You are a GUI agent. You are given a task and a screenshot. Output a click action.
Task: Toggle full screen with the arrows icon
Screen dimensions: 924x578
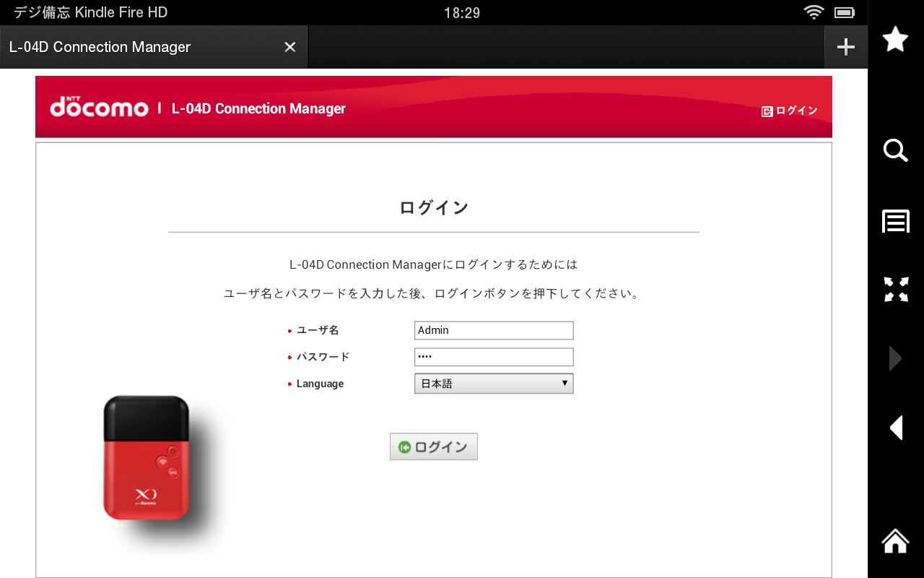tap(895, 289)
